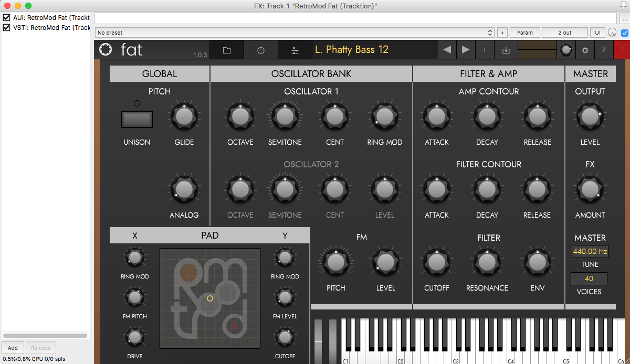The height and width of the screenshot is (364, 630).
Task: Save preset using the download-tray icon
Action: tap(506, 50)
